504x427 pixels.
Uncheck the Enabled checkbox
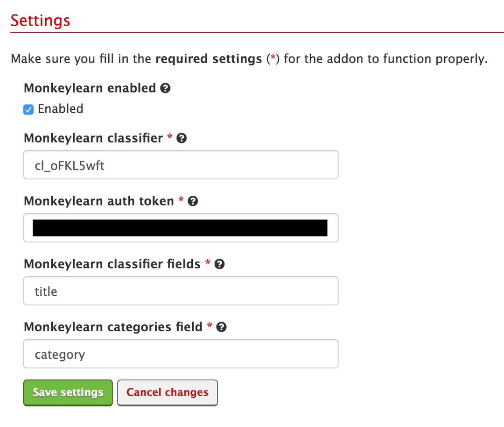28,109
